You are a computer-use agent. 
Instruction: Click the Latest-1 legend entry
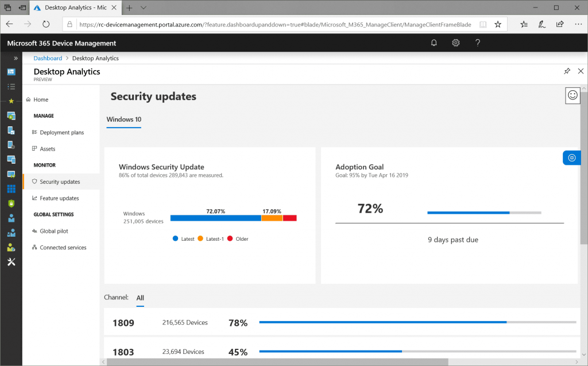pyautogui.click(x=211, y=239)
